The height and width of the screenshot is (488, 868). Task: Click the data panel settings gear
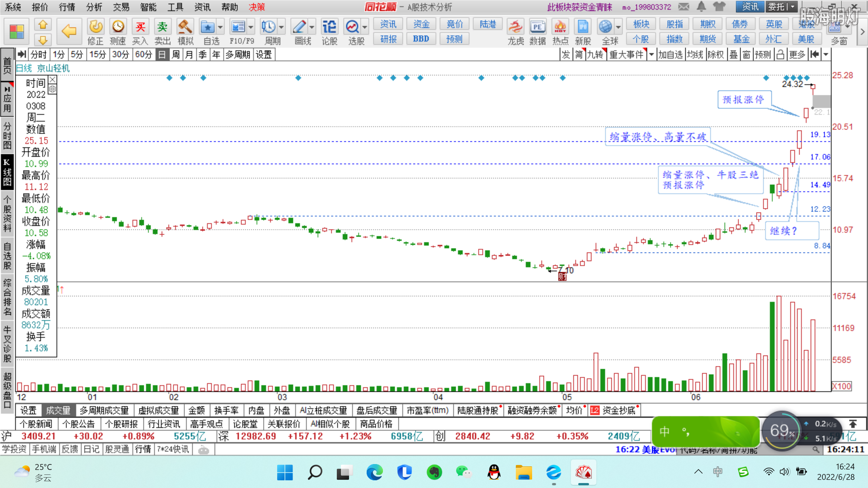click(x=52, y=89)
